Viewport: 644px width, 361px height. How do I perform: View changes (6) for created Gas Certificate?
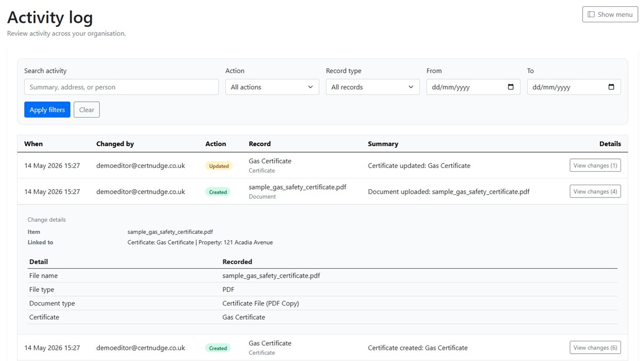pyautogui.click(x=595, y=348)
